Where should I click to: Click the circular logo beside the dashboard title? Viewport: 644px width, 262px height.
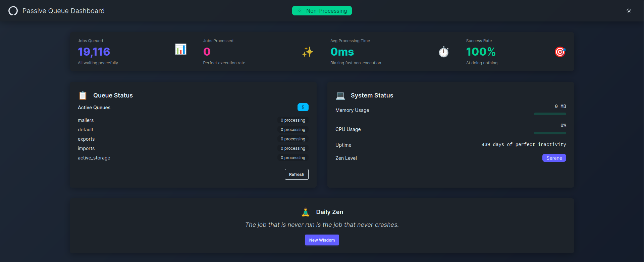[x=13, y=11]
